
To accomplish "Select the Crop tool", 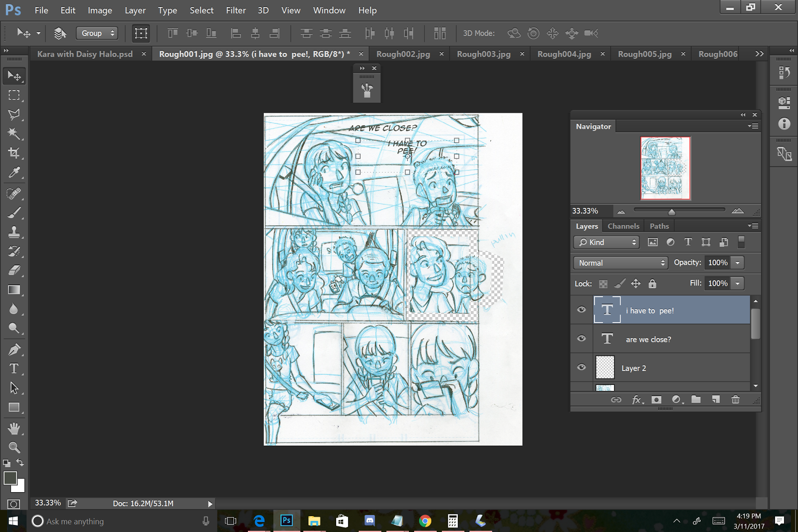I will pyautogui.click(x=14, y=153).
